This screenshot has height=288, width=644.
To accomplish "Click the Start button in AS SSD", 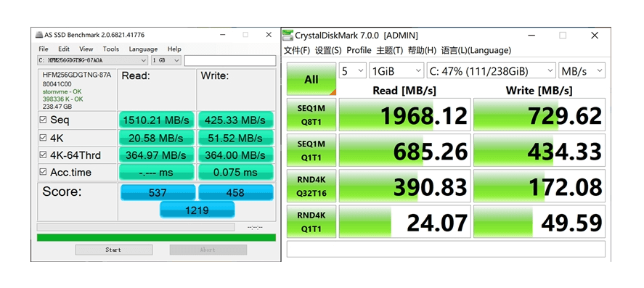I will coord(114,250).
